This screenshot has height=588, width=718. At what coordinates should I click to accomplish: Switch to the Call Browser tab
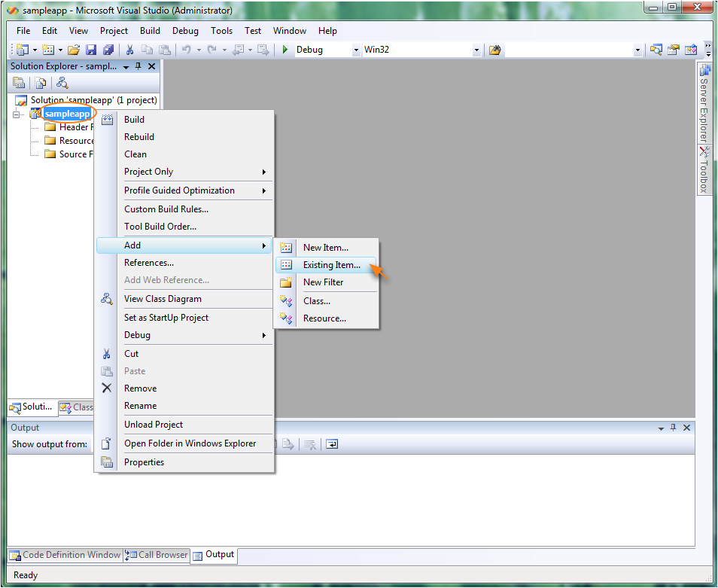click(x=157, y=555)
